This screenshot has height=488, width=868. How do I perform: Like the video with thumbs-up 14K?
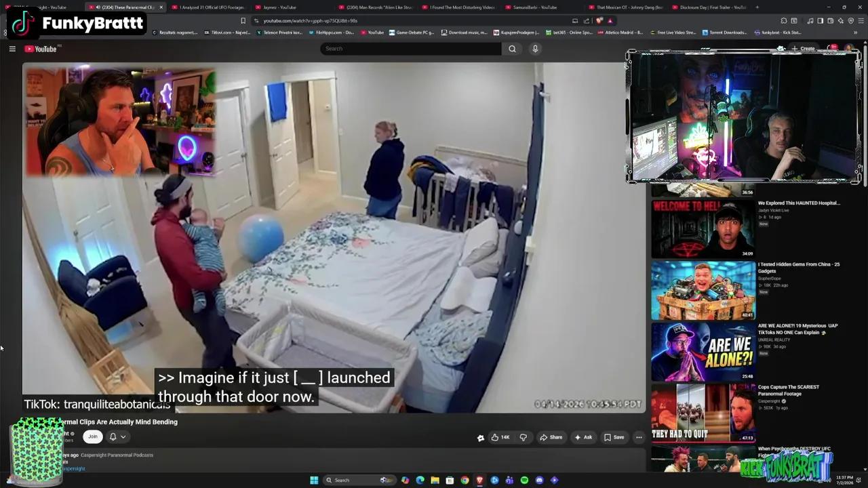point(500,437)
